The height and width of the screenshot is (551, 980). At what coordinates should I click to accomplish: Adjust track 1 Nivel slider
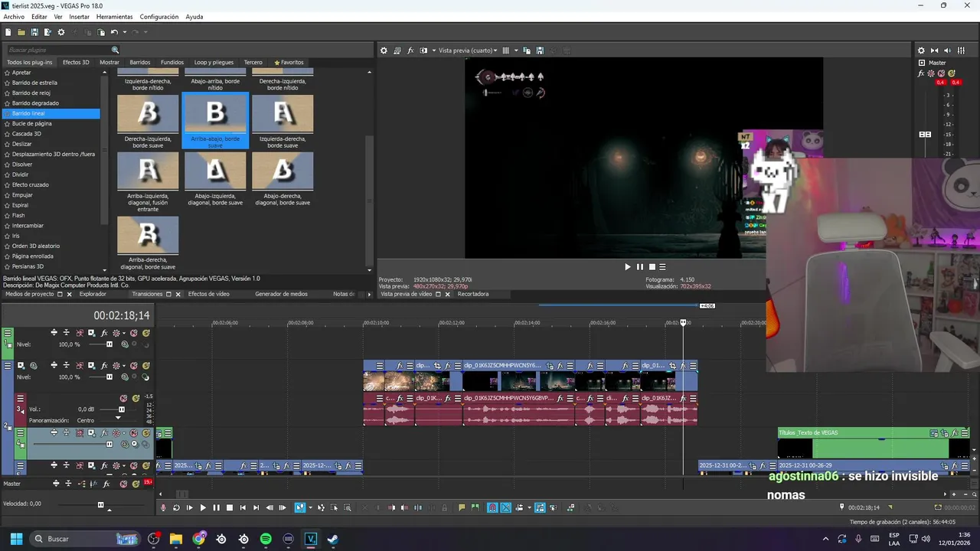click(109, 344)
